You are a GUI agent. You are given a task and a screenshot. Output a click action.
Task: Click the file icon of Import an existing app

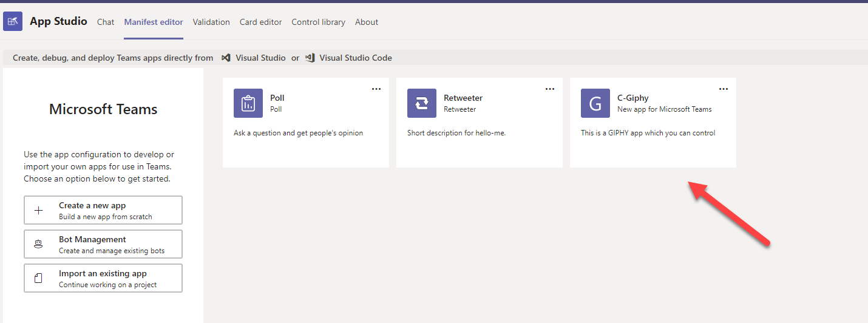pos(39,278)
